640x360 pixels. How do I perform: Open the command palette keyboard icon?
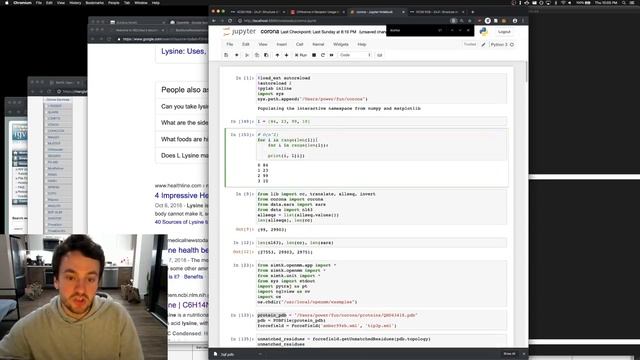coord(380,55)
